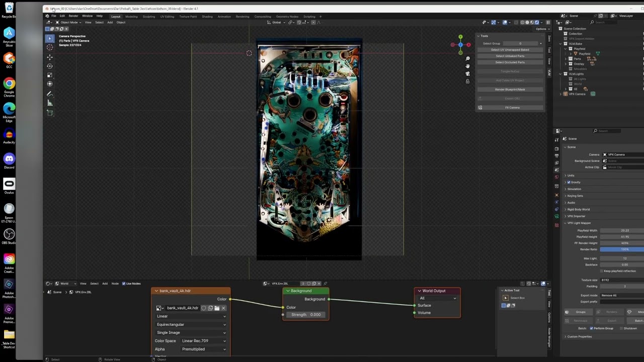Click Select UV Unwrapped Baked button
This screenshot has height=362, width=644.
(510, 50)
